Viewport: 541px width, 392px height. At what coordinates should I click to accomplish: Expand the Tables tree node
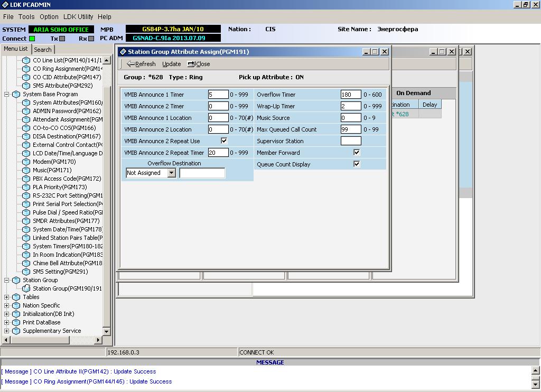7,297
